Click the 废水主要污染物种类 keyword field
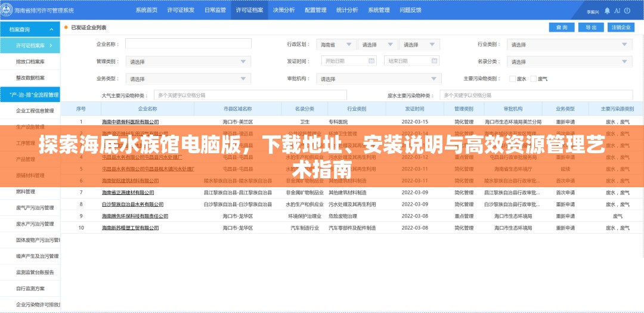Viewport: 644px width, 313px height. point(536,95)
